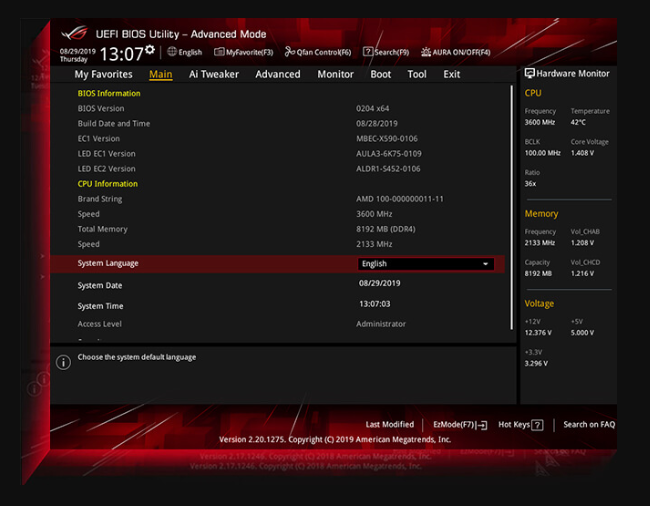
Task: Click Total Memory value 8192 MB (DDR4)
Action: pos(386,229)
